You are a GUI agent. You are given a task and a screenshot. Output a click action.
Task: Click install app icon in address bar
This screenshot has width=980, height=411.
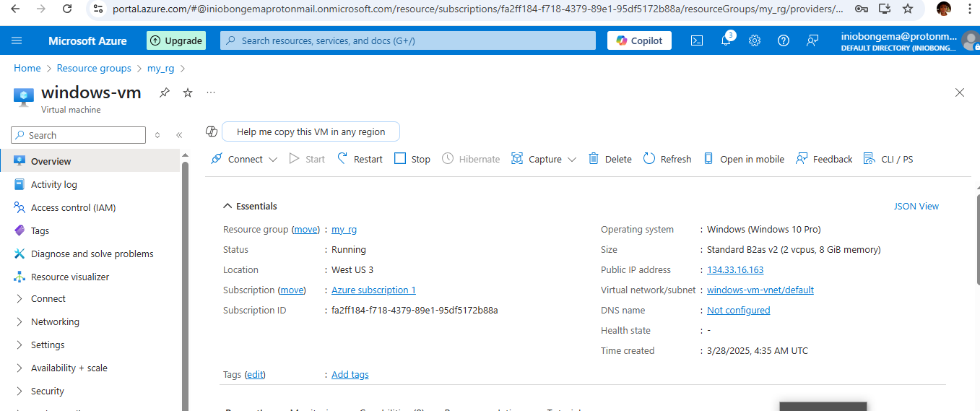click(x=885, y=9)
